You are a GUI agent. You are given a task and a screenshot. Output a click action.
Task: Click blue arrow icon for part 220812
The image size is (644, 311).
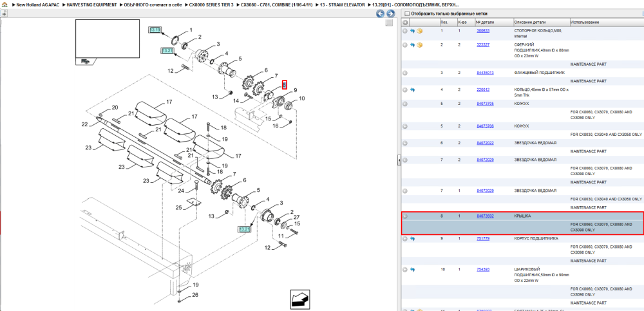(412, 90)
